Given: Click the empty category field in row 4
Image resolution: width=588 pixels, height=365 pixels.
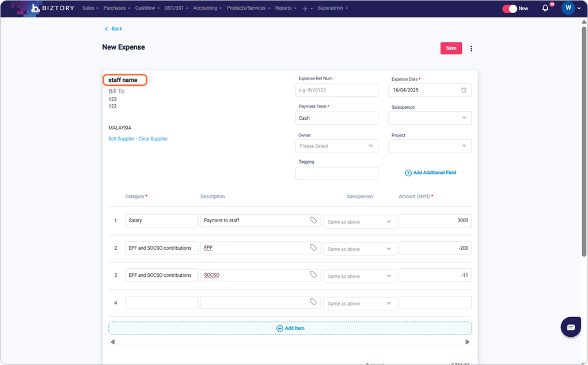Looking at the screenshot, I should 161,302.
